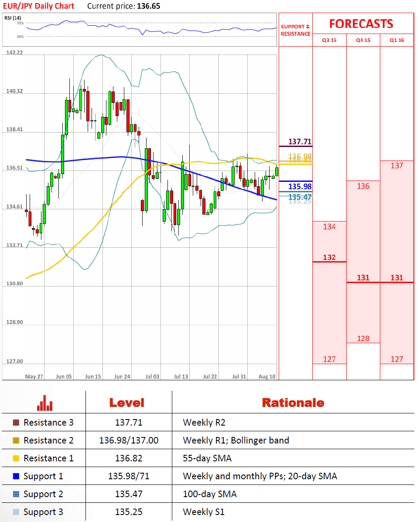Image resolution: width=420 pixels, height=522 pixels.
Task: Click the 142.22 price axis label
Action: click(x=15, y=53)
